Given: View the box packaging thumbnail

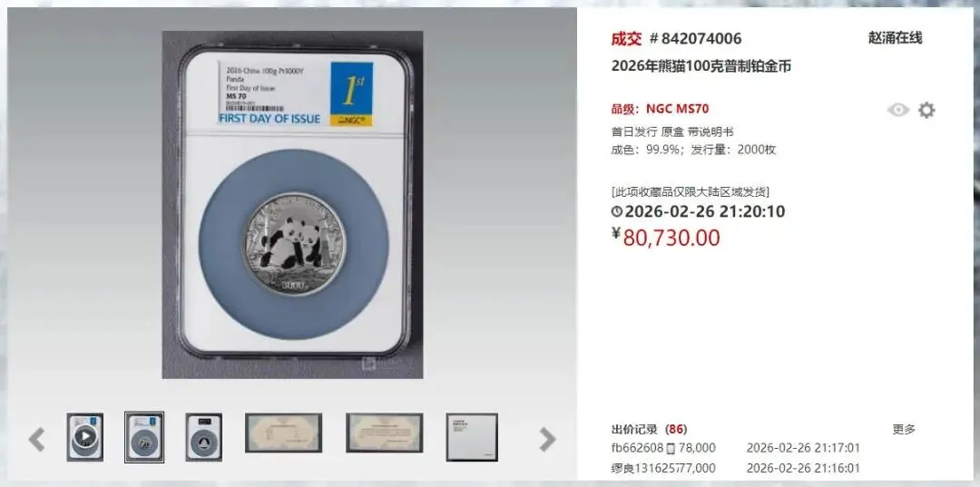Looking at the screenshot, I should [472, 437].
